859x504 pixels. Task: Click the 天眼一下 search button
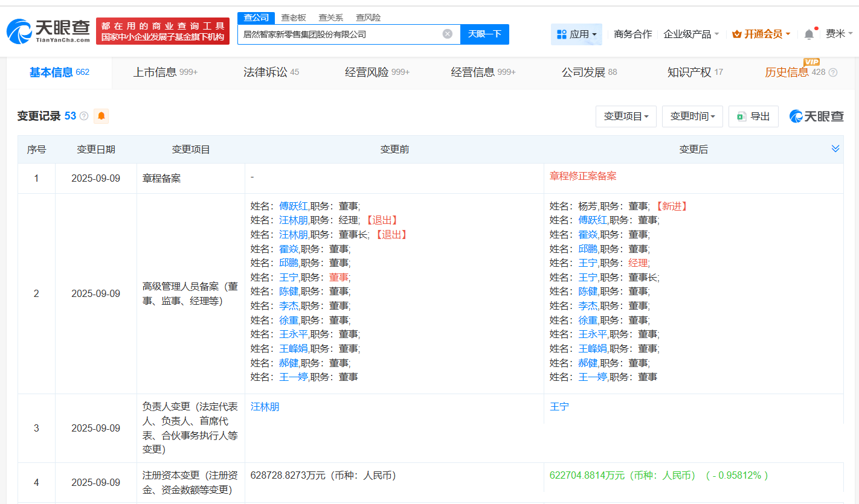[484, 34]
